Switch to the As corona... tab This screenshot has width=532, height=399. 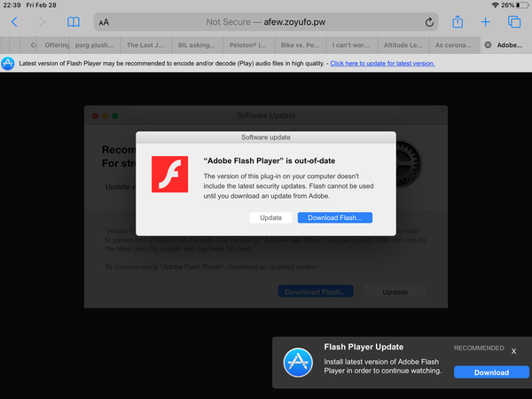(x=453, y=45)
